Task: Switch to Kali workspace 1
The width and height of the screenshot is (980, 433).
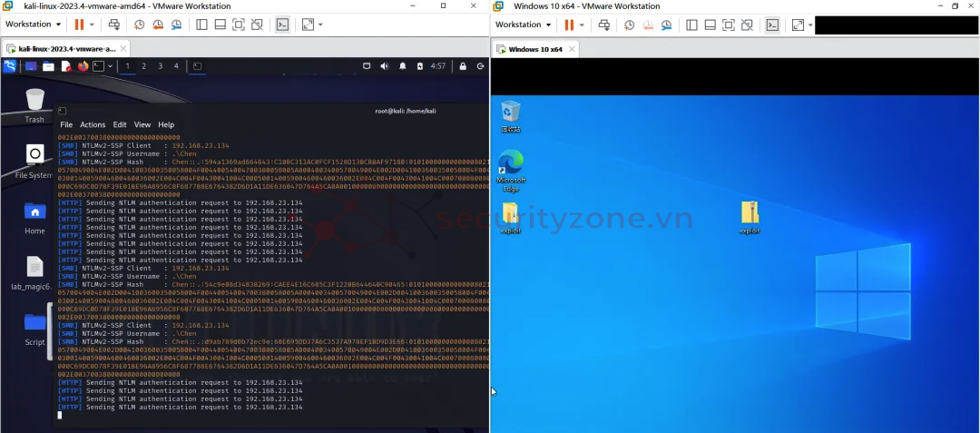Action: [128, 66]
